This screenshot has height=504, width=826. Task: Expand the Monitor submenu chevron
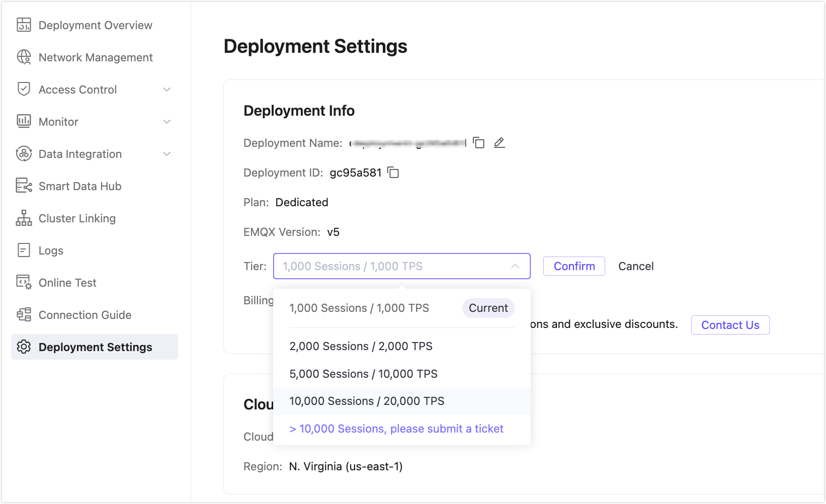pyautogui.click(x=167, y=122)
